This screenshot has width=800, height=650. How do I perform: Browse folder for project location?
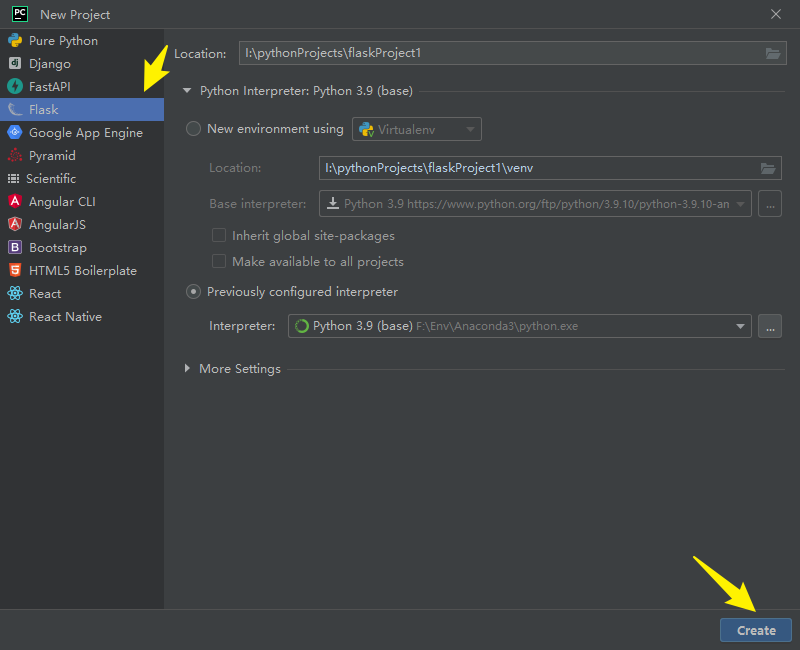(773, 53)
